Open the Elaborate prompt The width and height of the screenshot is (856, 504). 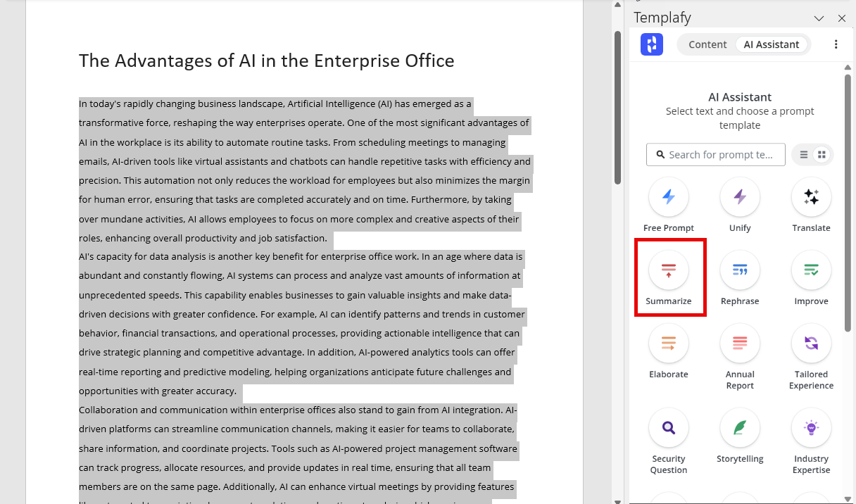tap(669, 344)
